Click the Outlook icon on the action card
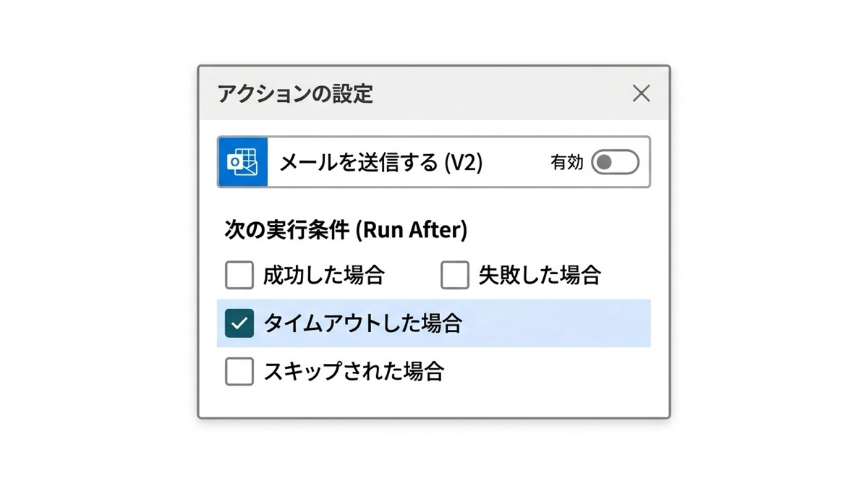868x484 pixels. 243,162
